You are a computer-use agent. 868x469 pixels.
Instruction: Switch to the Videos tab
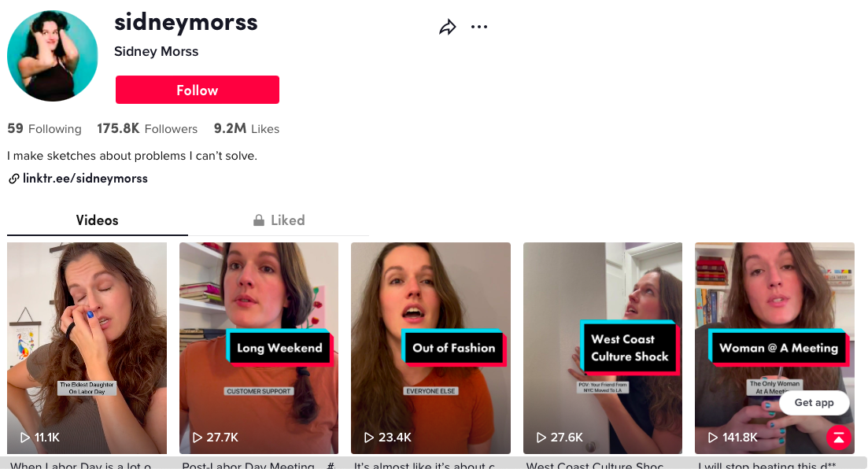point(98,220)
